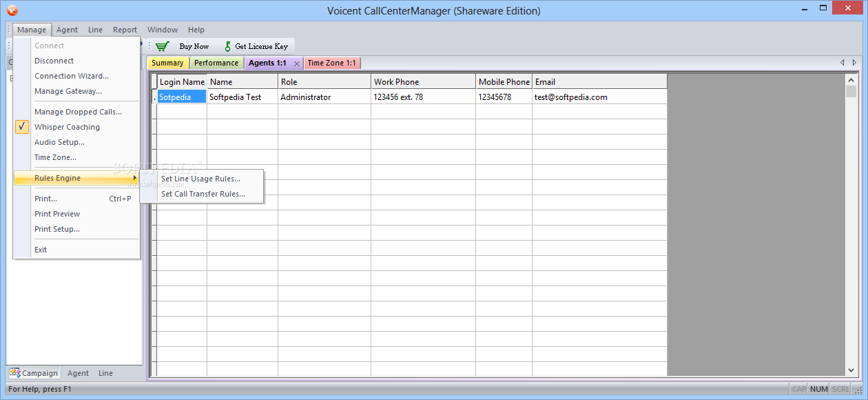
Task: Click the CAP status bar indicator
Action: [798, 389]
